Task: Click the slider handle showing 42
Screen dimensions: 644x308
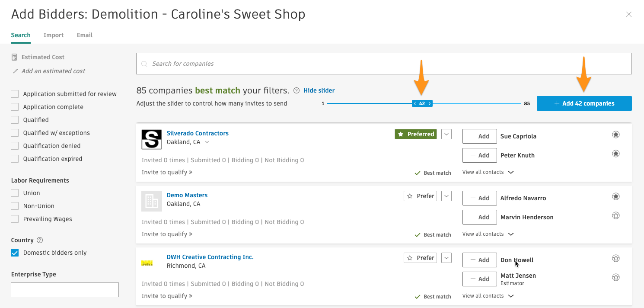Action: click(422, 104)
